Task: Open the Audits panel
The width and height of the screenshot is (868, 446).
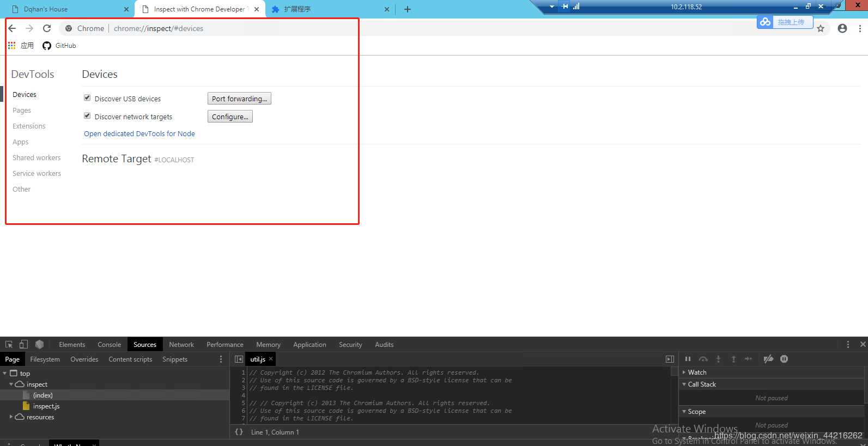Action: [x=384, y=345]
